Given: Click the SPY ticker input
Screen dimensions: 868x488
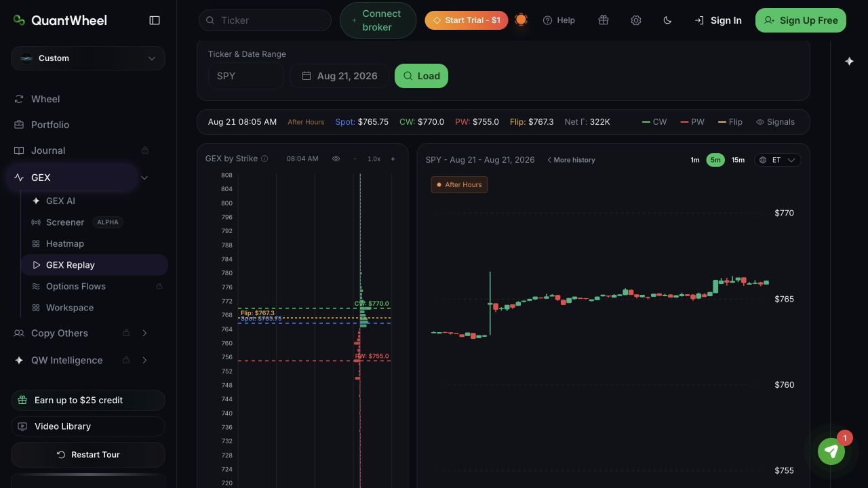Looking at the screenshot, I should [x=246, y=76].
